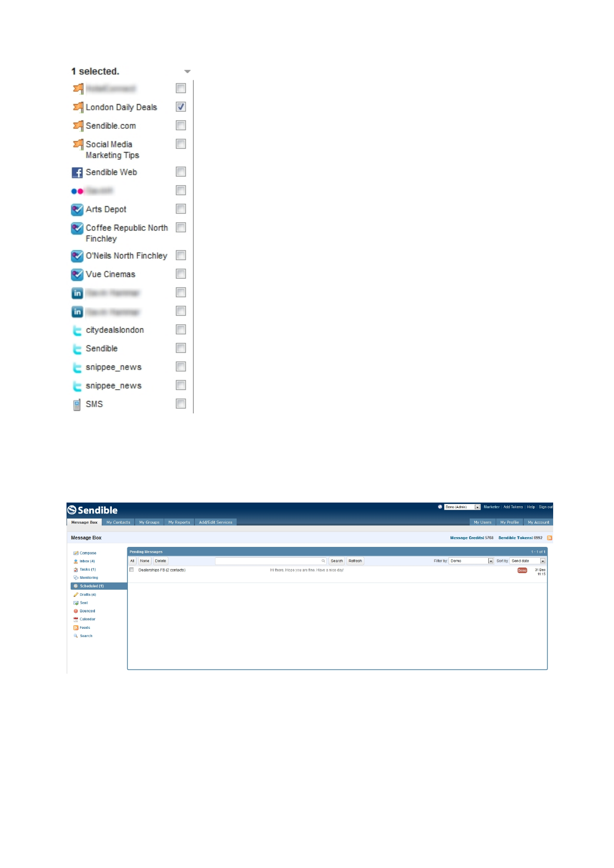Viewport: 614px width, 868px height.
Task: Click the Facebook icon beside Sendible Web
Action: [77, 173]
